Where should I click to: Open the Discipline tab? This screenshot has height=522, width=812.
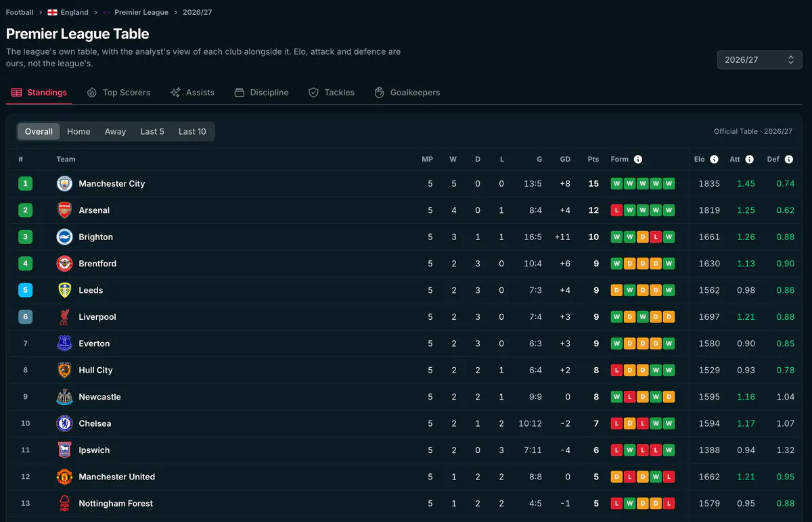pyautogui.click(x=261, y=93)
